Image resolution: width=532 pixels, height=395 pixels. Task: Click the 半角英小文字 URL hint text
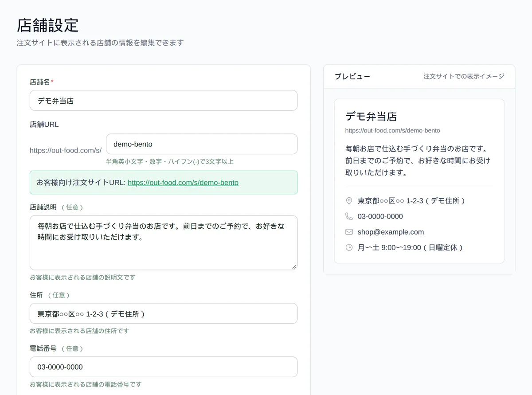[x=170, y=161]
